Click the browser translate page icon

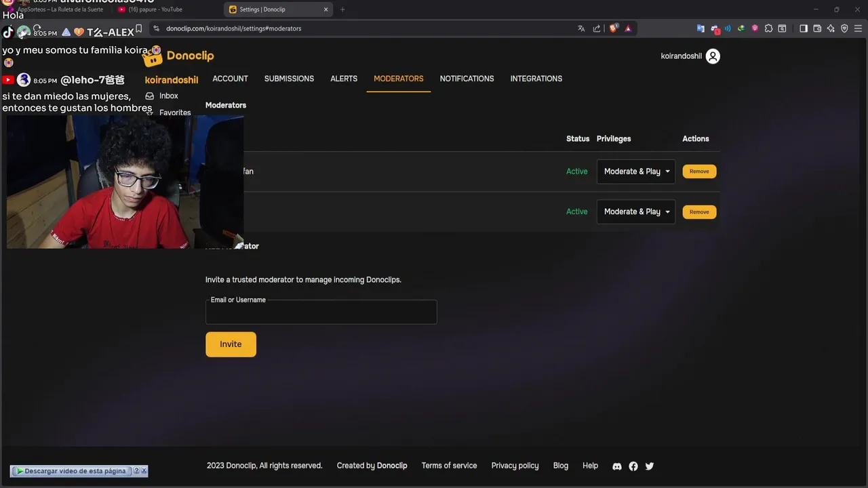click(581, 28)
